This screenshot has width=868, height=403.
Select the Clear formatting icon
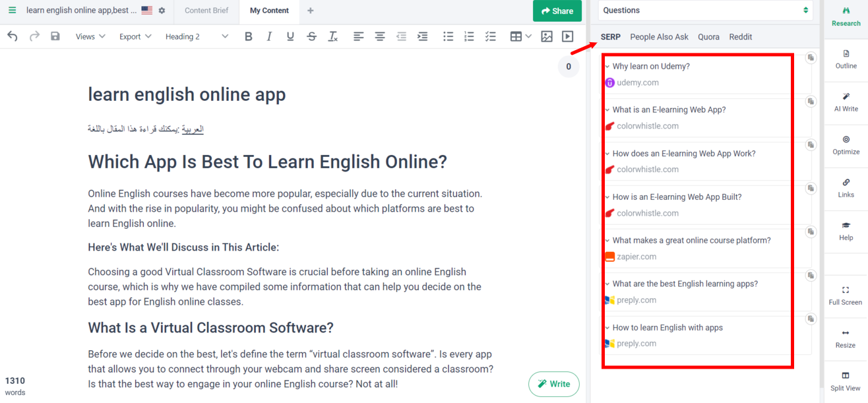[333, 36]
